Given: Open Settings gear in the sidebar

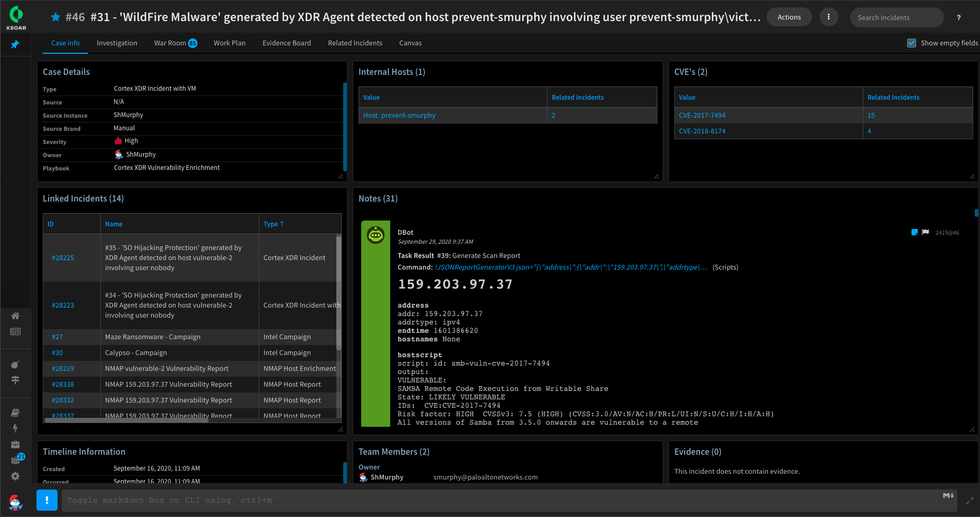Looking at the screenshot, I should pos(15,476).
